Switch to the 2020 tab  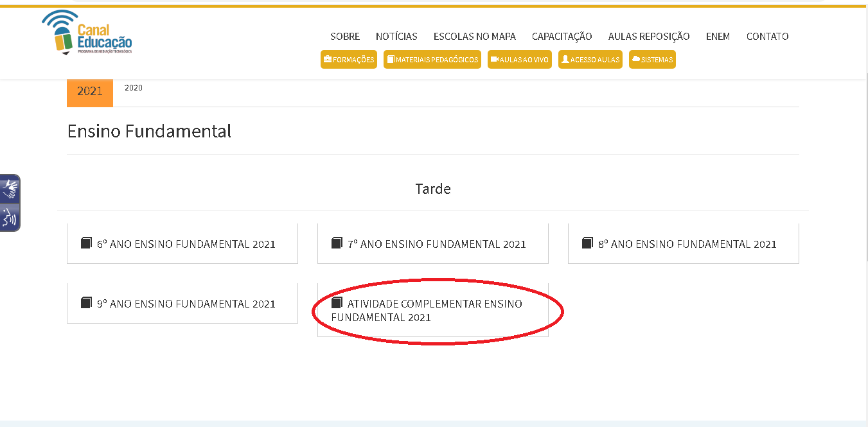(x=134, y=88)
